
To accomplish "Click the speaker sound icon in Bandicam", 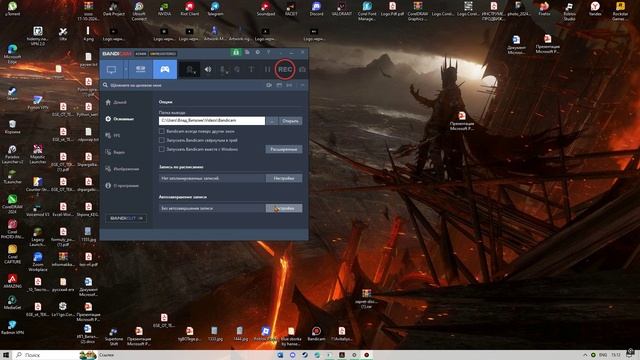I will (x=208, y=69).
